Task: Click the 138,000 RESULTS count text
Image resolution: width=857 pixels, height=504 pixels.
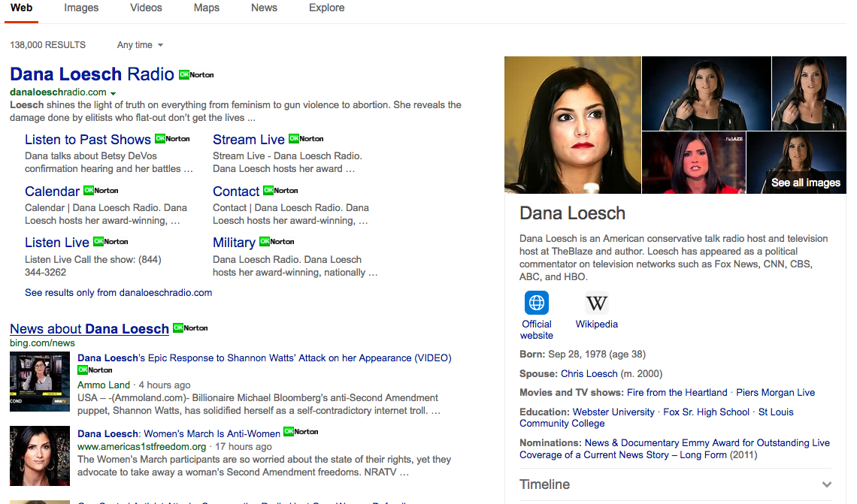Action: pyautogui.click(x=47, y=45)
